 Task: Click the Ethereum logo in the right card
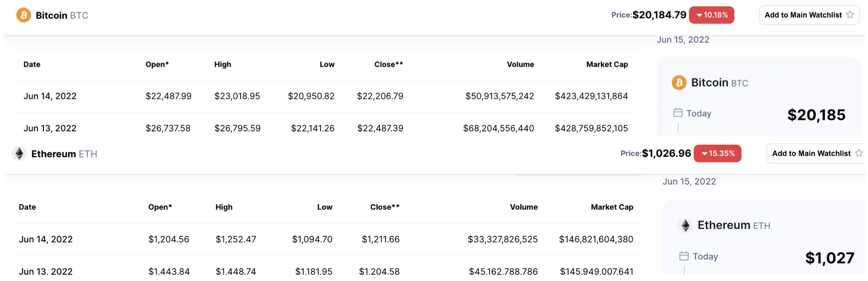(x=685, y=225)
